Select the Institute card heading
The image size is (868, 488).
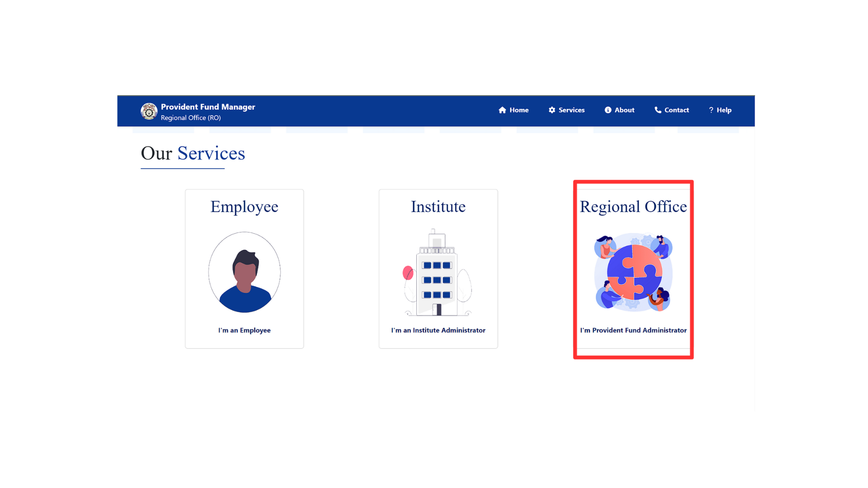pyautogui.click(x=438, y=206)
